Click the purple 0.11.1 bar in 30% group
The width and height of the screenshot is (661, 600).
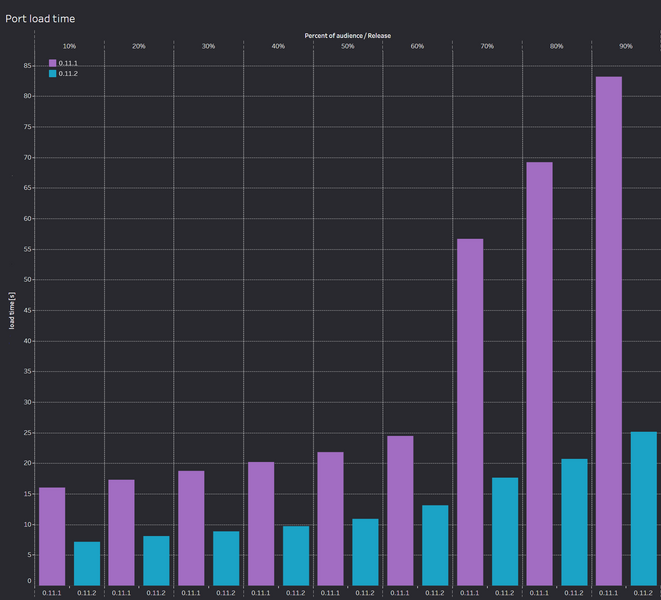[x=191, y=528]
